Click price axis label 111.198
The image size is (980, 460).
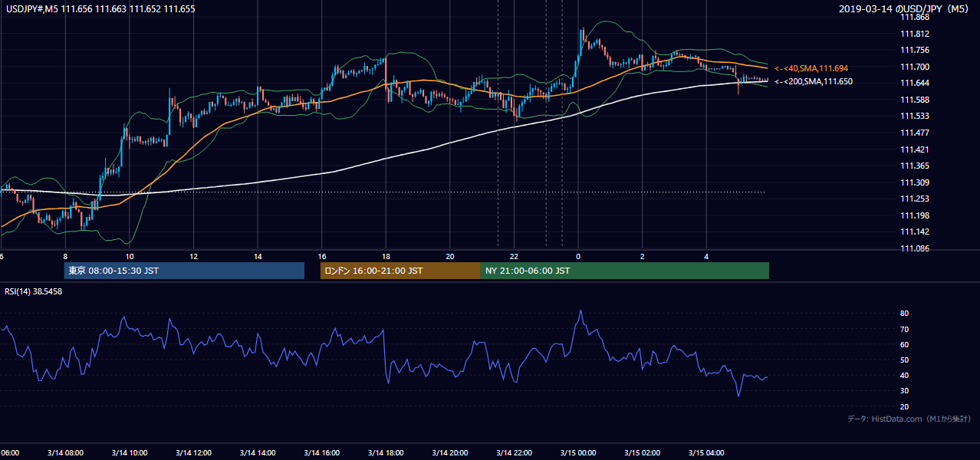pos(915,215)
